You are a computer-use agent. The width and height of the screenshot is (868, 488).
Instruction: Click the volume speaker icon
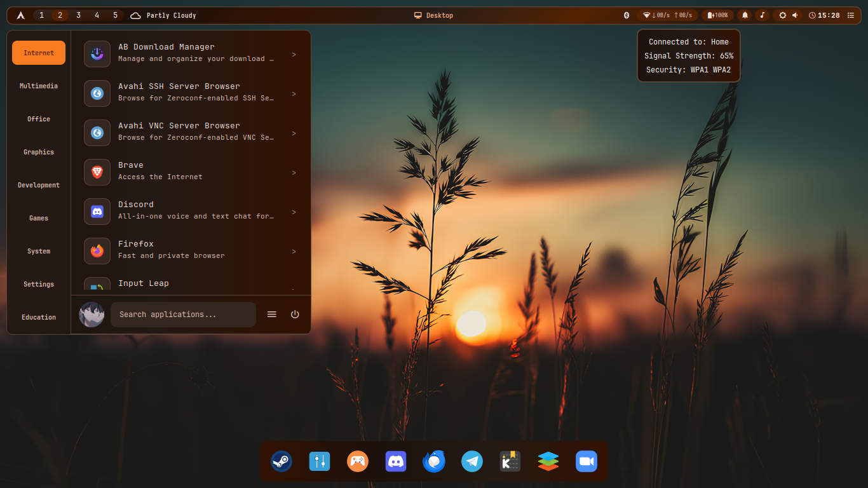[795, 15]
